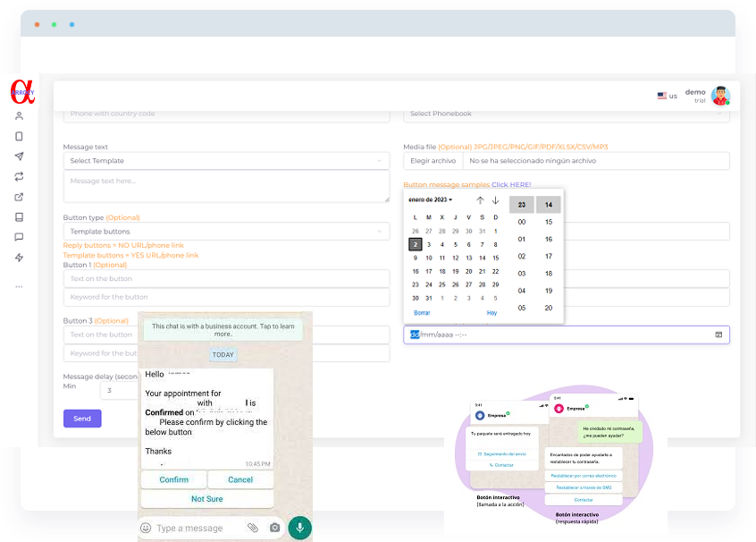This screenshot has width=756, height=542.
Task: Click the calendar icon in date field
Action: point(718,335)
